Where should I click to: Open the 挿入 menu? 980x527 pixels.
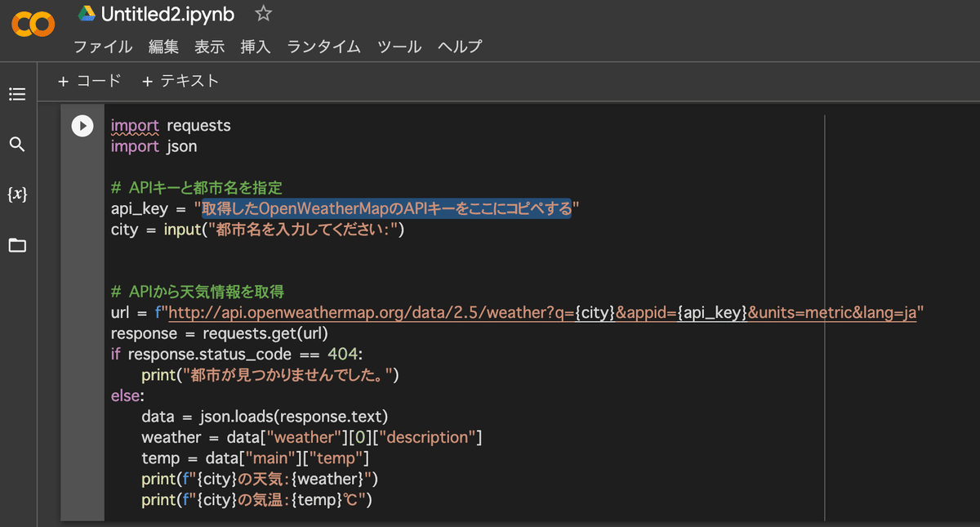point(256,47)
